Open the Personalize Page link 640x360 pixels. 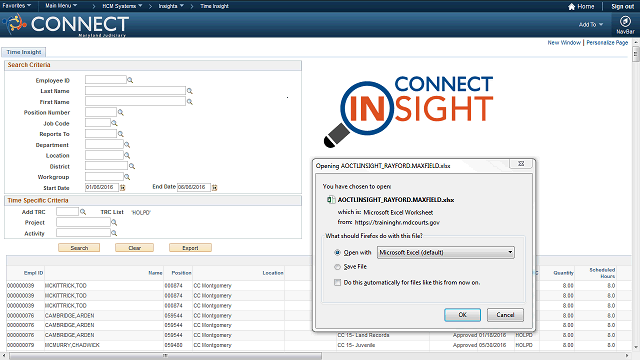point(607,42)
